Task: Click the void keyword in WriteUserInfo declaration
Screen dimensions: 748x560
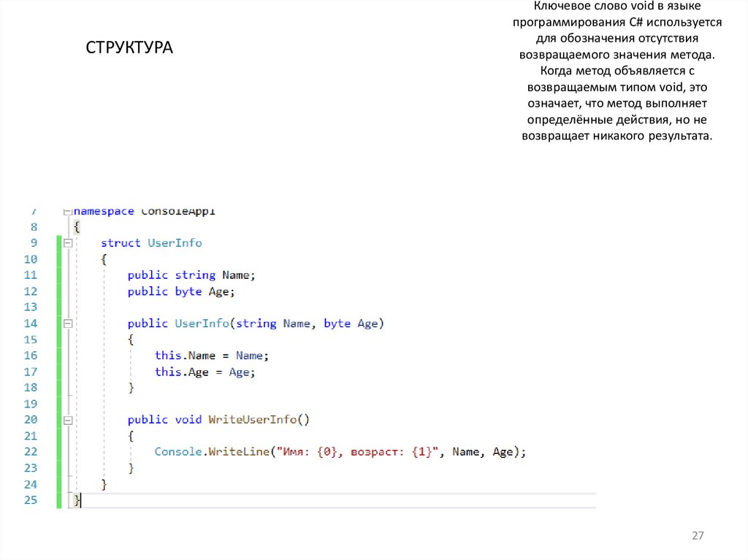Action: point(188,420)
